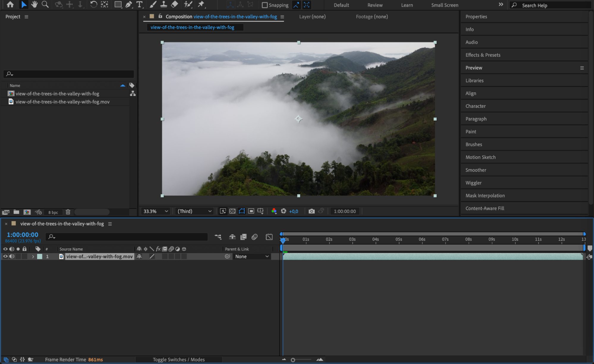Select the Pen tool
594x364 pixels.
[129, 4]
